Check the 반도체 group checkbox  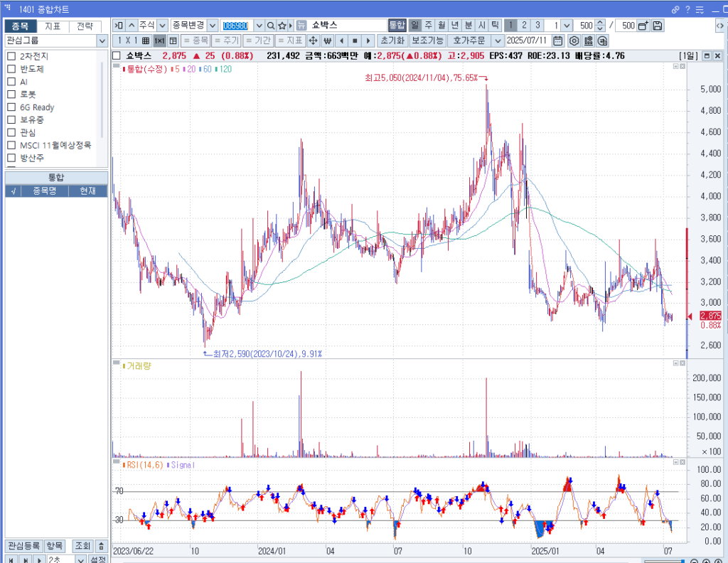click(11, 69)
